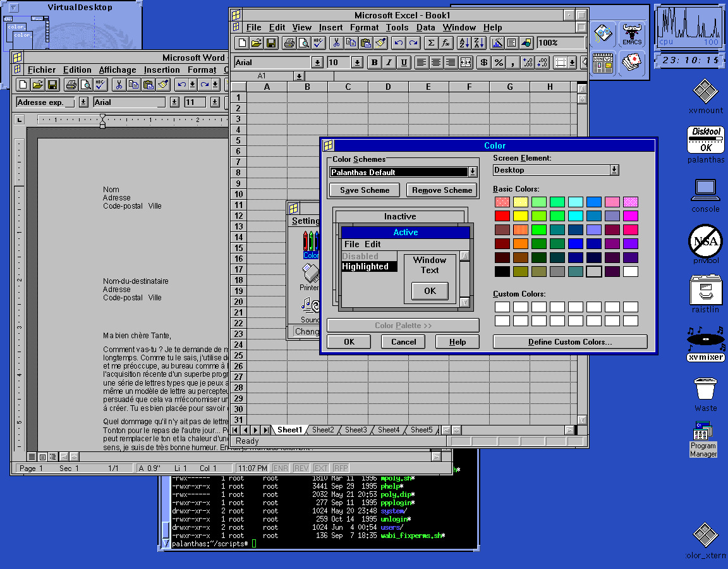Toggle Center Across Columns in Excel
Screen dimensions: 728x569
[x=466, y=62]
